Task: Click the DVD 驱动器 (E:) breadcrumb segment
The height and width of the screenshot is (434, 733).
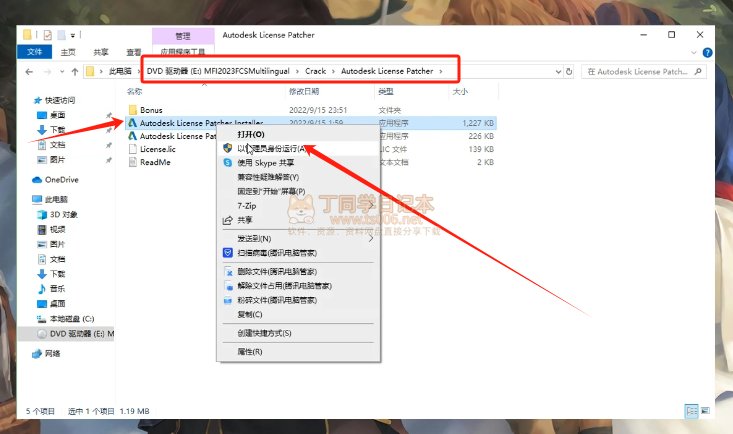Action: (218, 71)
